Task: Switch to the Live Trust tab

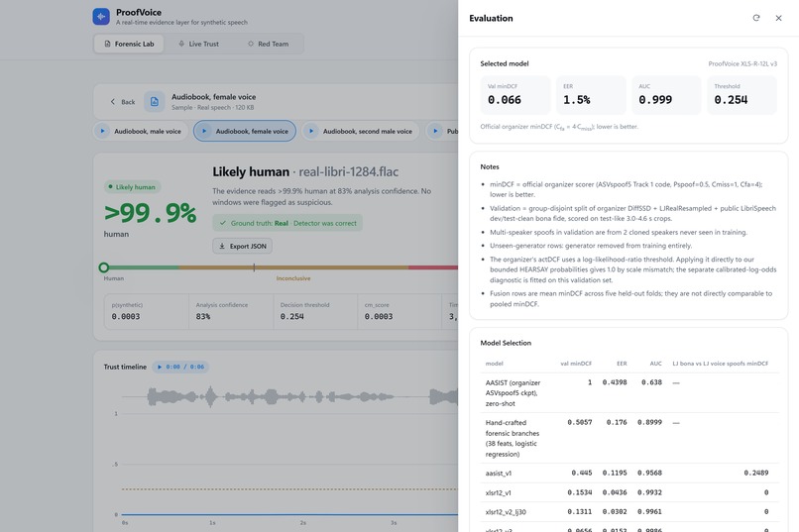Action: pyautogui.click(x=198, y=44)
